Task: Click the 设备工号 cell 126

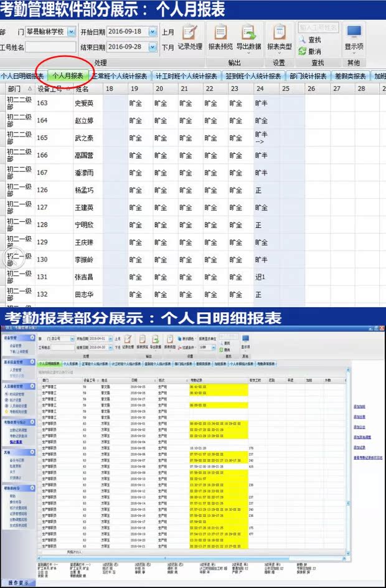Action: 42,190
